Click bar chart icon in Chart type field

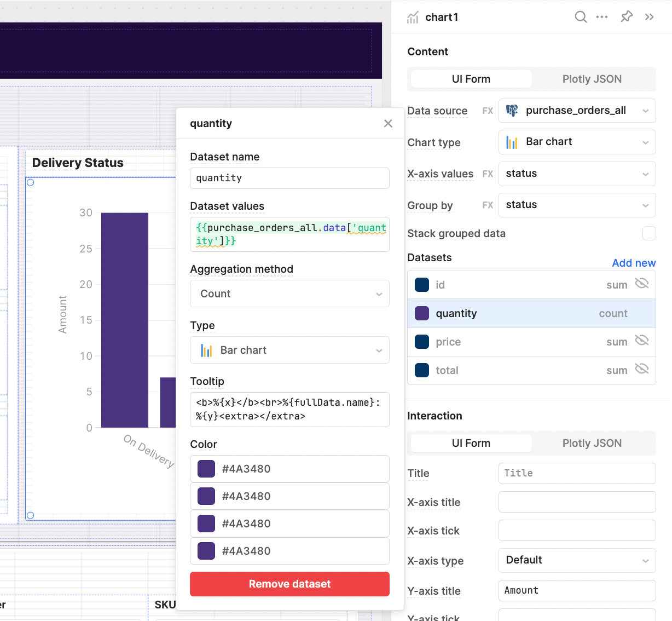tap(512, 142)
